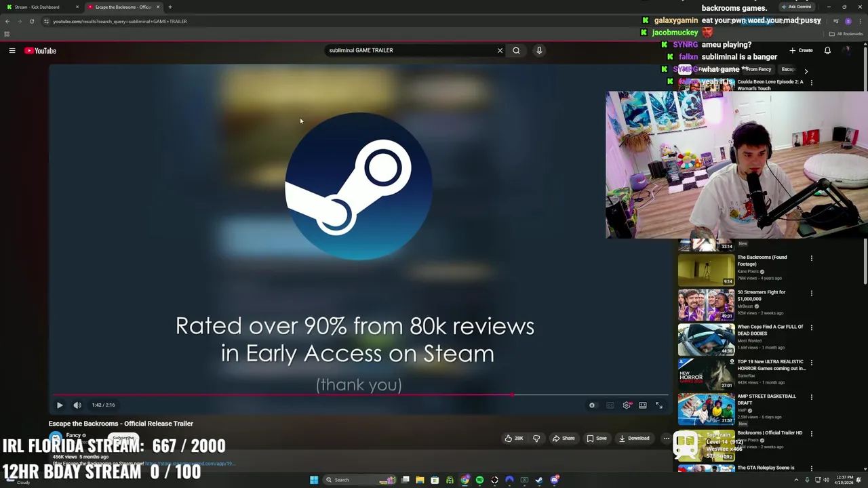This screenshot has width=868, height=488.
Task: Share the Escape the Backrooms video
Action: point(564,439)
